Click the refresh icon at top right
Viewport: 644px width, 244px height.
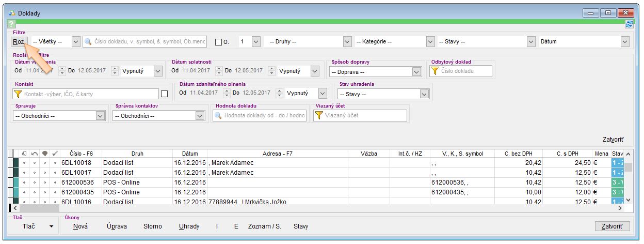click(x=629, y=24)
